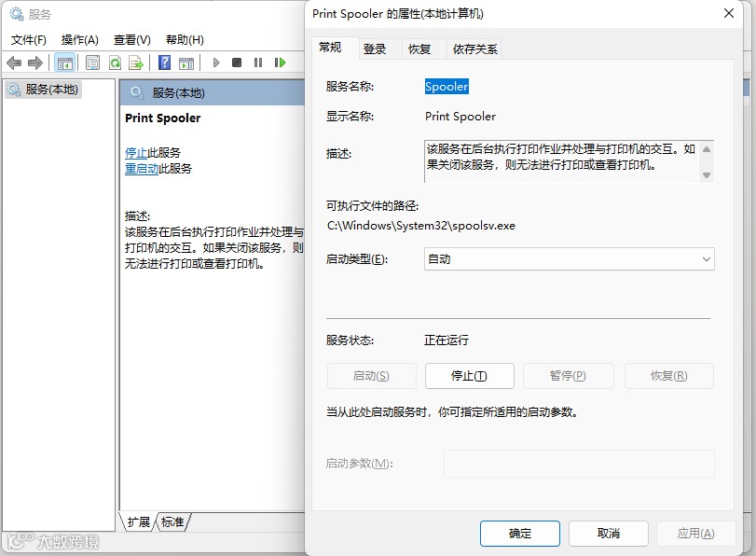Select 服务(本地) in the left tree
This screenshot has width=756, height=556.
[x=44, y=90]
